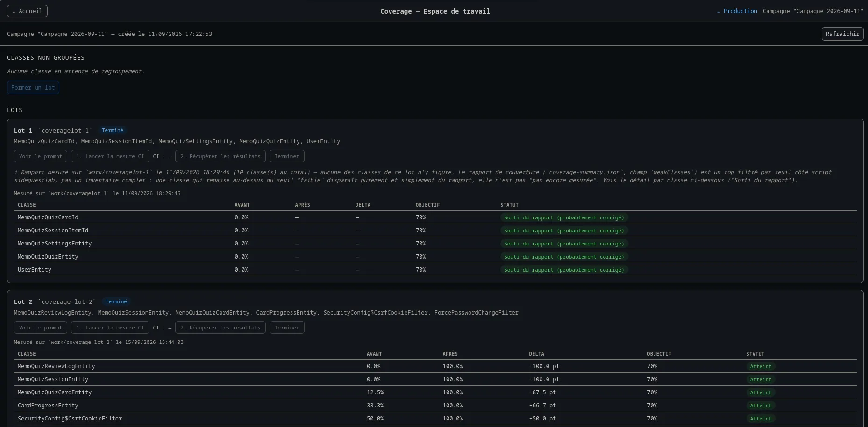This screenshot has height=427, width=868.
Task: Open the Production link
Action: (x=737, y=11)
